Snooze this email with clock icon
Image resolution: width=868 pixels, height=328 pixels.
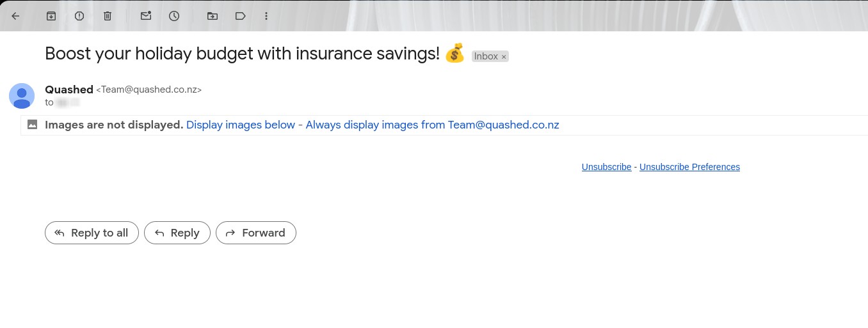[174, 16]
